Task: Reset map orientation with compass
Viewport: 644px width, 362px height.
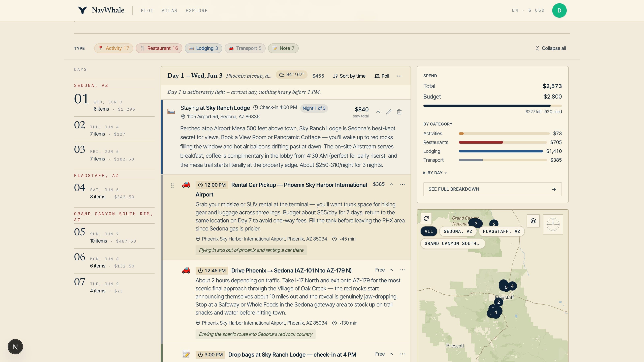Action: coord(553,224)
